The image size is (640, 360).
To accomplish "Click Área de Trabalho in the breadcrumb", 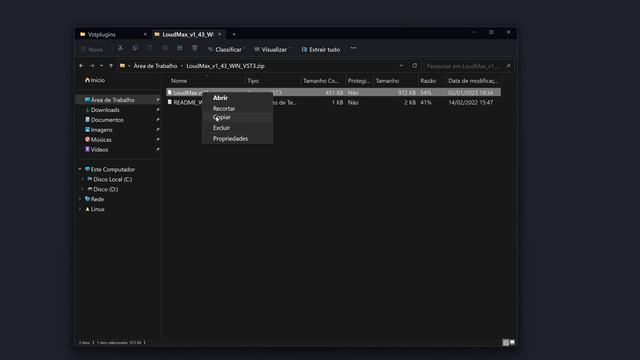I will 156,66.
